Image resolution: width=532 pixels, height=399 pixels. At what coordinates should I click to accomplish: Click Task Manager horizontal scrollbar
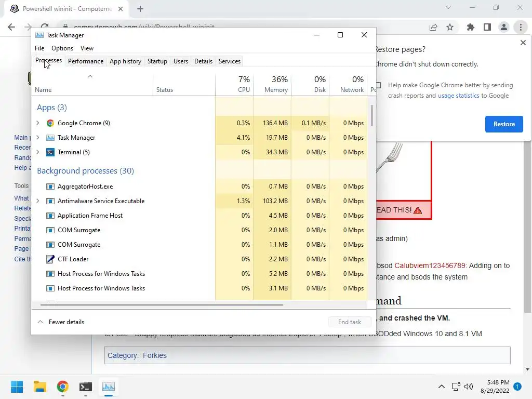tap(162, 304)
